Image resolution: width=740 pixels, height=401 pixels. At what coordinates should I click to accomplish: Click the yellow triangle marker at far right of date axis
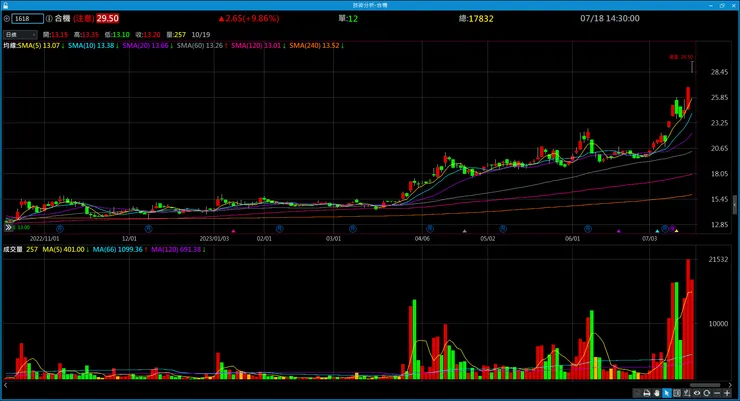[x=676, y=231]
